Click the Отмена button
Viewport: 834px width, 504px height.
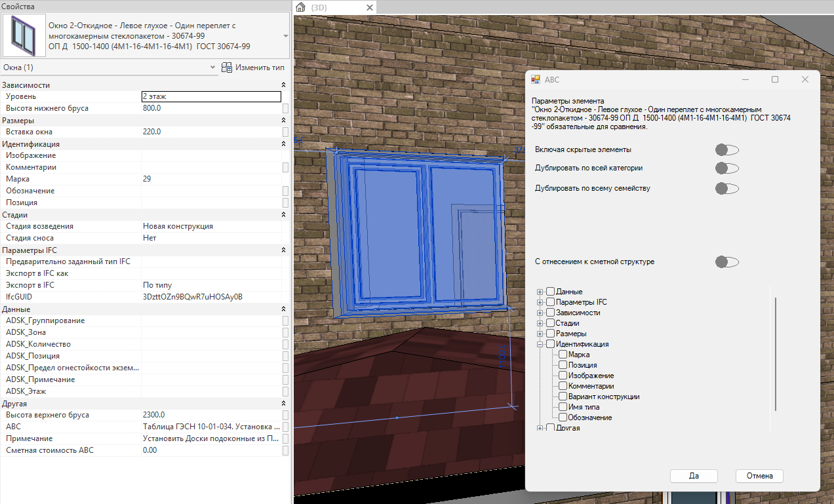[759, 476]
